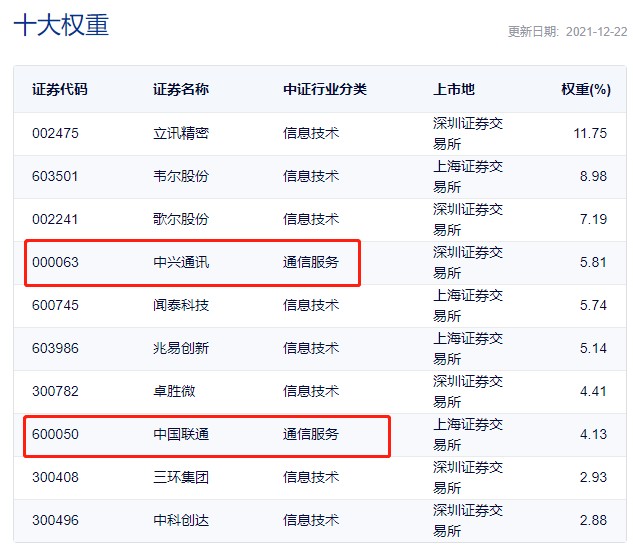Click the 证券名称 column header
Screen dimensions: 633x547
point(181,89)
